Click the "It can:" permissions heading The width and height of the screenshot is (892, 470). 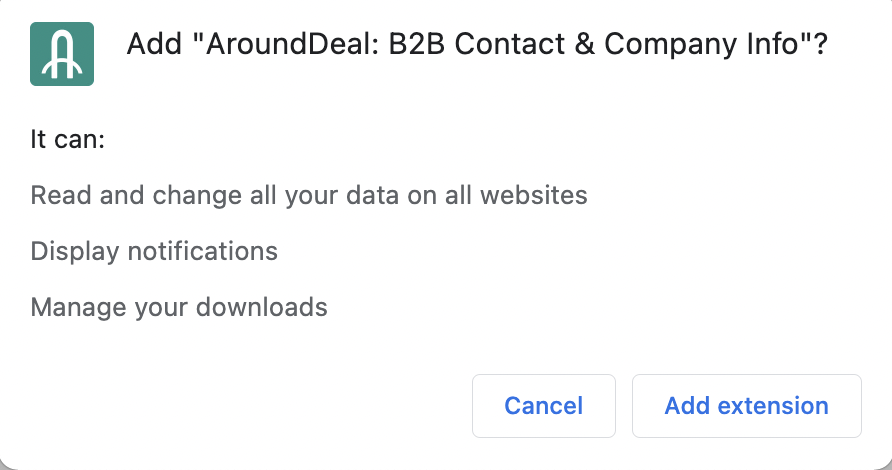click(68, 139)
